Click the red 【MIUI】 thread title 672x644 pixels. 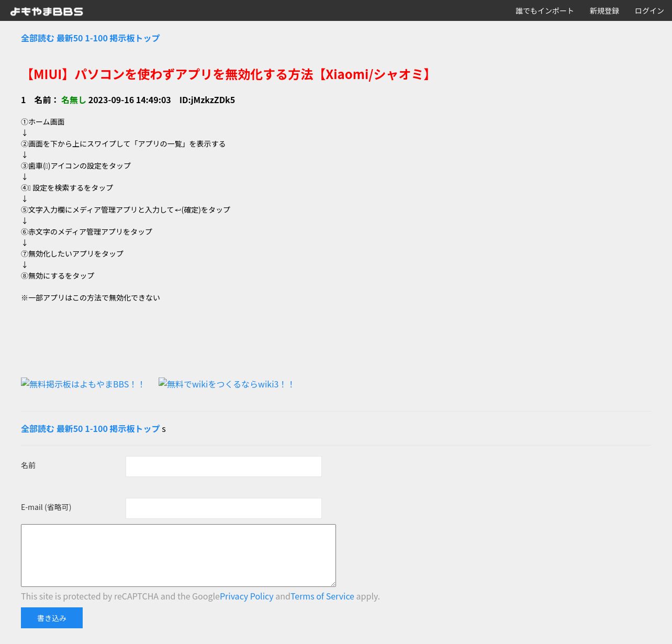(x=228, y=74)
